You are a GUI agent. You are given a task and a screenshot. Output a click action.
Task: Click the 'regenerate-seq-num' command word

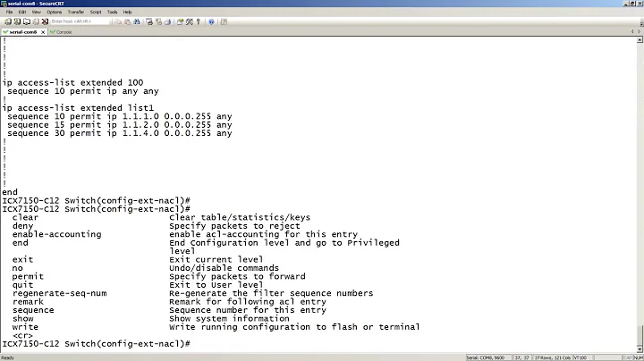click(x=60, y=293)
